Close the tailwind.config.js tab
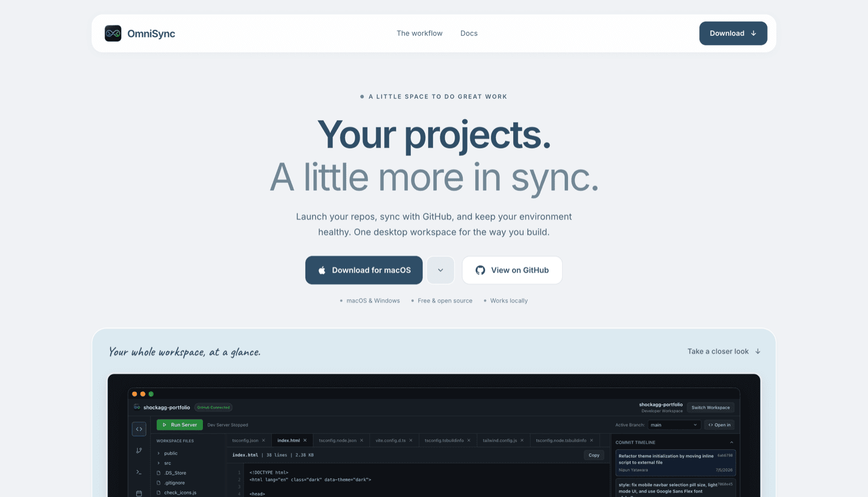Image resolution: width=868 pixels, height=497 pixels. click(522, 441)
